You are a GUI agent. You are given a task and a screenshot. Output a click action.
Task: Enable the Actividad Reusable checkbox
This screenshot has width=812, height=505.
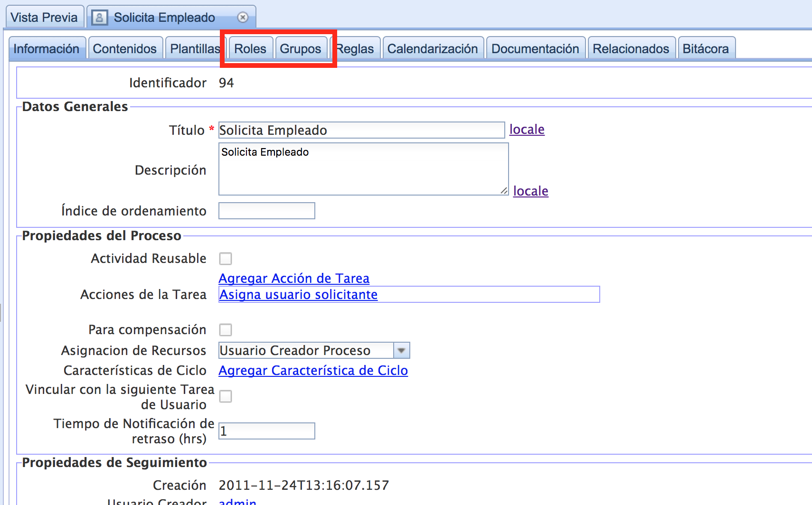[226, 259]
